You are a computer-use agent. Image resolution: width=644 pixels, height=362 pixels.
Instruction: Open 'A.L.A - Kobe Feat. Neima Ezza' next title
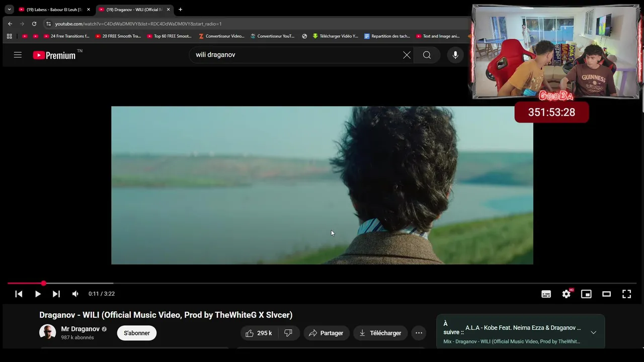(x=523, y=328)
